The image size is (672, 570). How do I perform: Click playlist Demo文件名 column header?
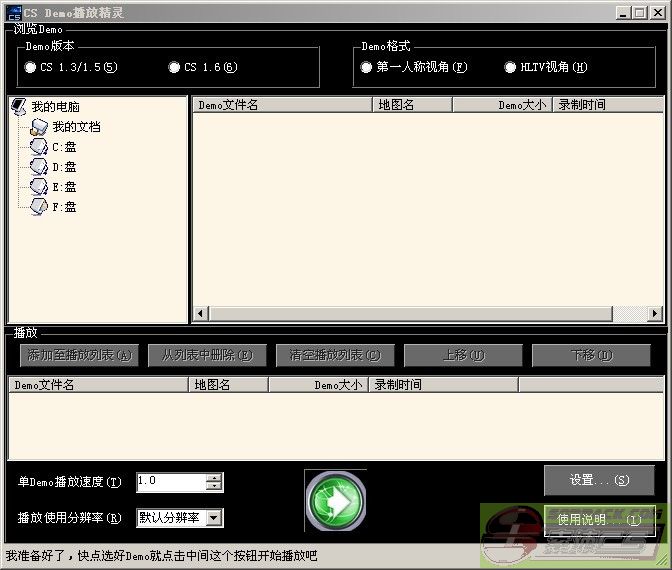[99, 385]
